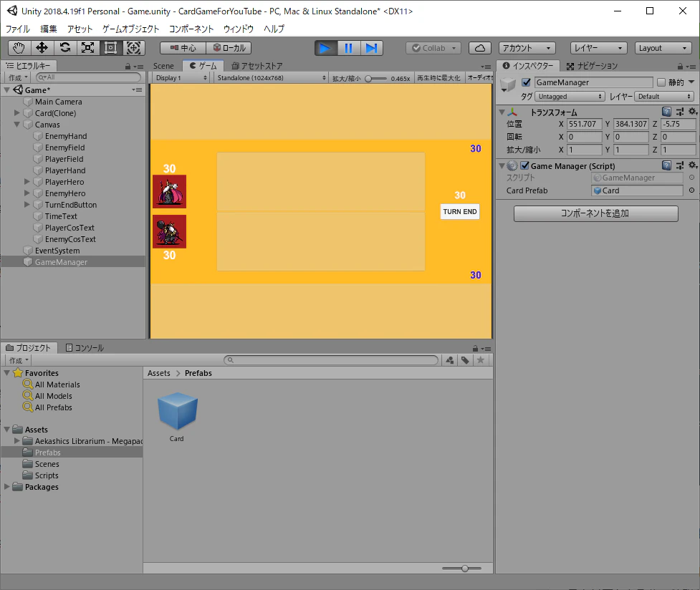Open the コンポーネント menu

tap(191, 29)
